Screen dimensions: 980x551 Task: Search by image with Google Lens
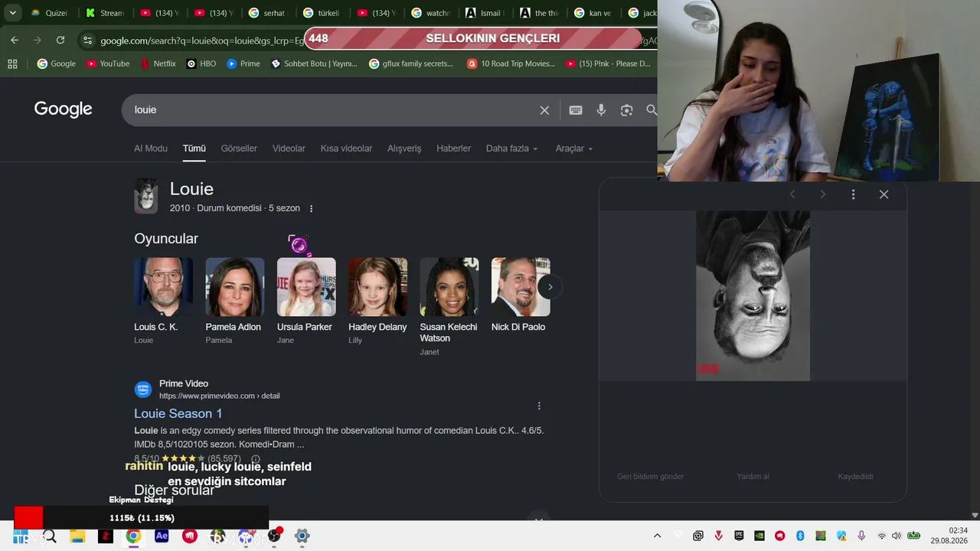tap(626, 110)
